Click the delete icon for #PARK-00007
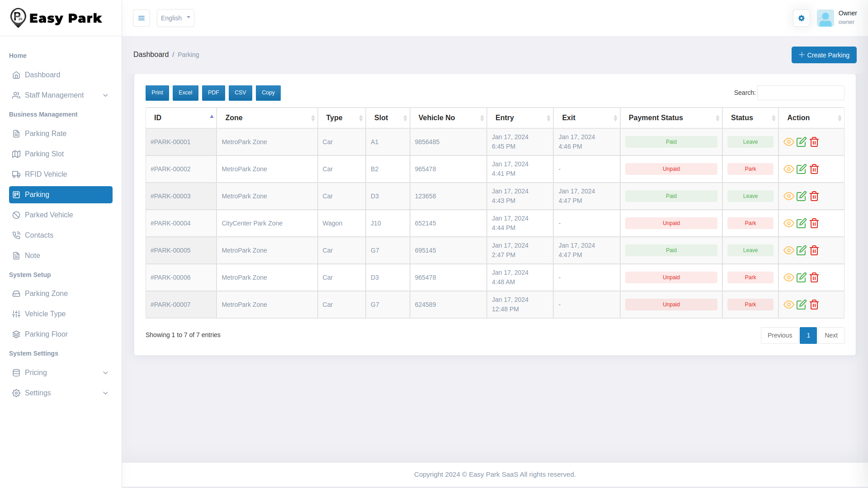Screen dimensions: 868x488 (x=815, y=305)
